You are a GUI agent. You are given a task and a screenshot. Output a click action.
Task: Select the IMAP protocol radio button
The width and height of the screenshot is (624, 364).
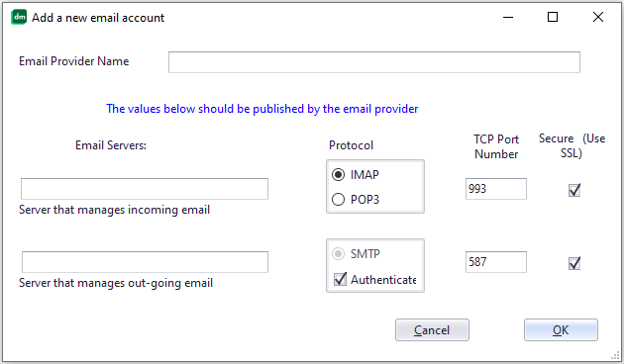pyautogui.click(x=338, y=175)
